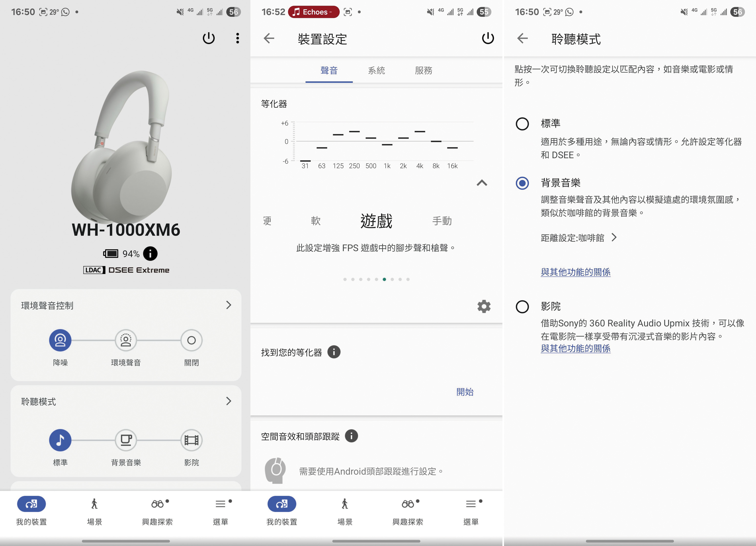
Task: Choose 影院 film icon on home screen
Action: pos(191,440)
